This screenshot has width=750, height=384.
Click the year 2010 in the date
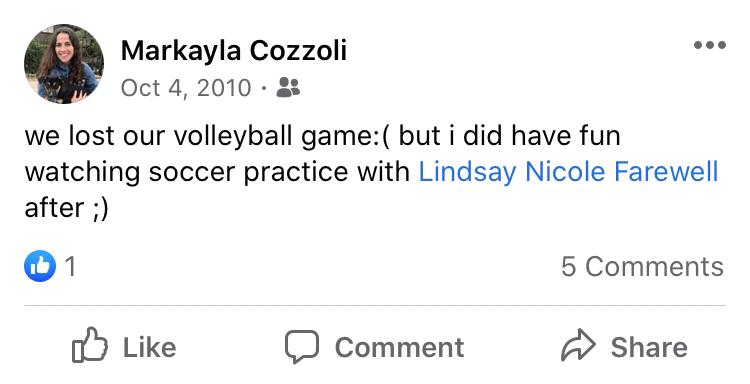(224, 88)
